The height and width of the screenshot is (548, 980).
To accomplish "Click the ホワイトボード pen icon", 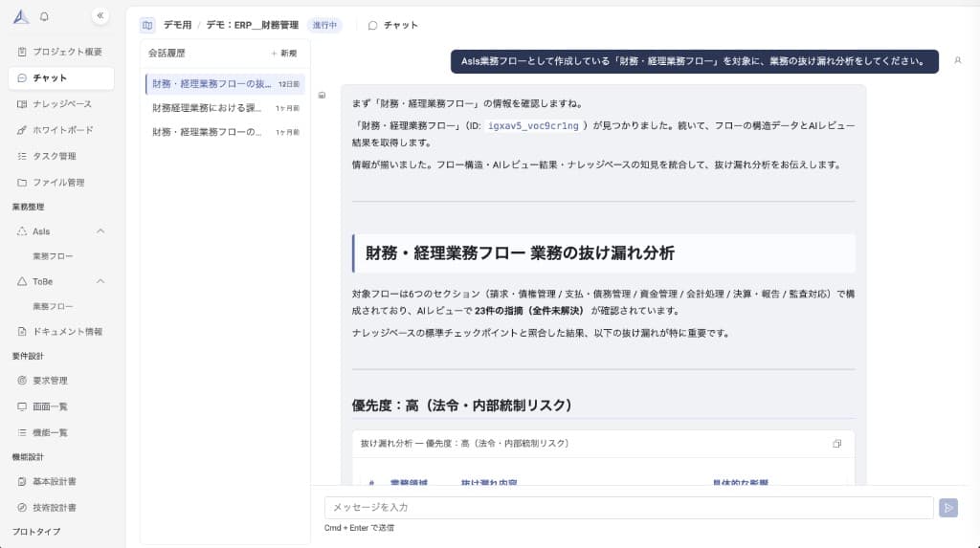I will click(x=22, y=130).
